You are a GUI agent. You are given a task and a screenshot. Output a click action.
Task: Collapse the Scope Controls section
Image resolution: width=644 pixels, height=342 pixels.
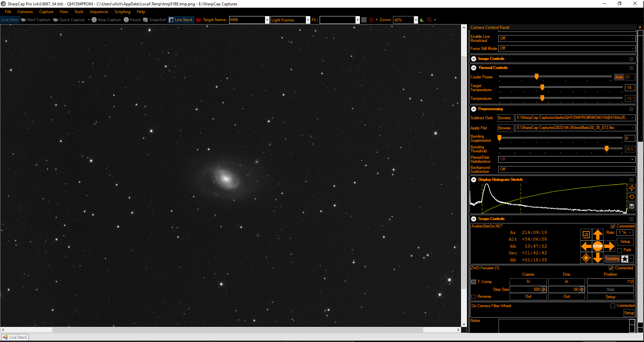point(474,219)
